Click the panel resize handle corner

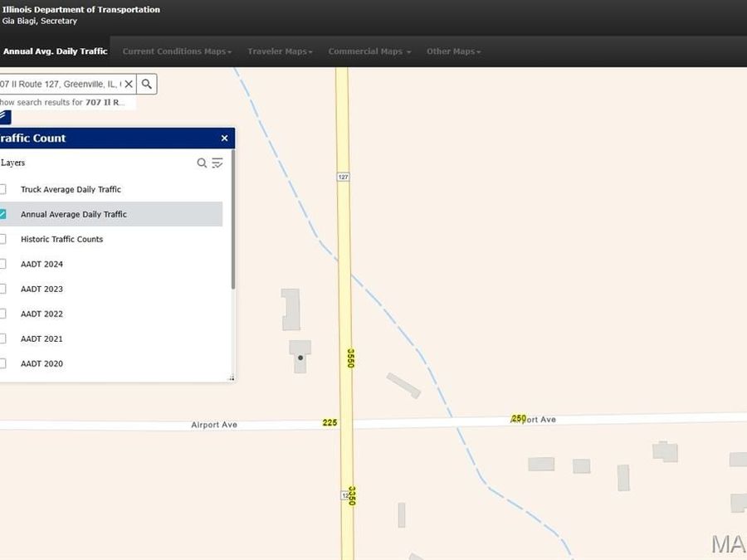coord(232,378)
